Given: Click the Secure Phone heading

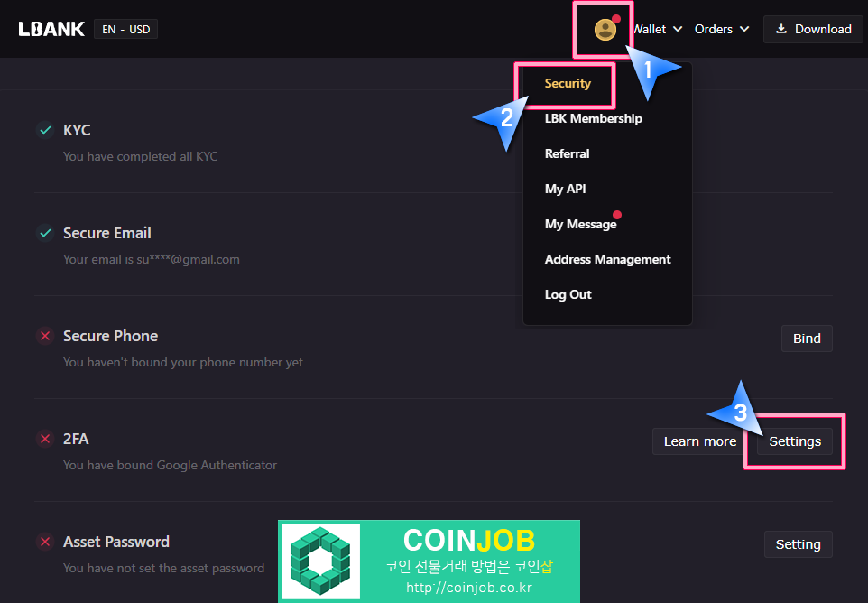Looking at the screenshot, I should (110, 336).
